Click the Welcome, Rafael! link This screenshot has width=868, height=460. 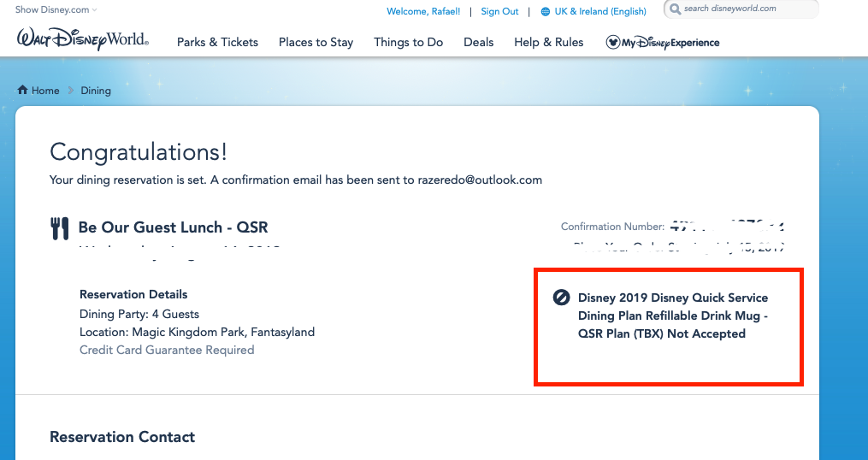423,12
